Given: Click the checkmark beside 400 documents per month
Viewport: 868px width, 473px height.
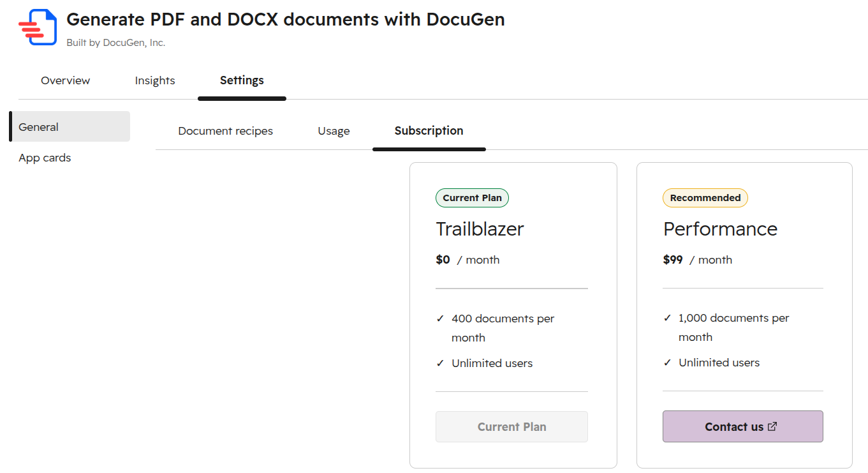Looking at the screenshot, I should coord(440,319).
